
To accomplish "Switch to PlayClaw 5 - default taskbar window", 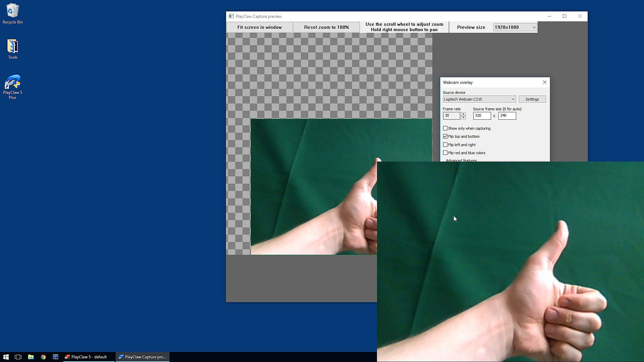I will 86,357.
